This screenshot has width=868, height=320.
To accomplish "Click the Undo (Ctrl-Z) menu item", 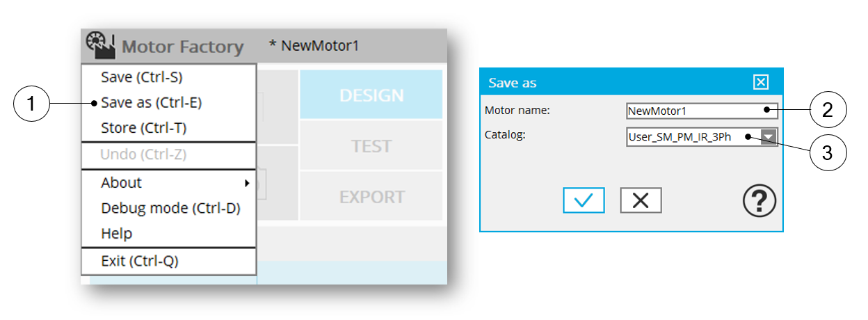I will pos(142,154).
